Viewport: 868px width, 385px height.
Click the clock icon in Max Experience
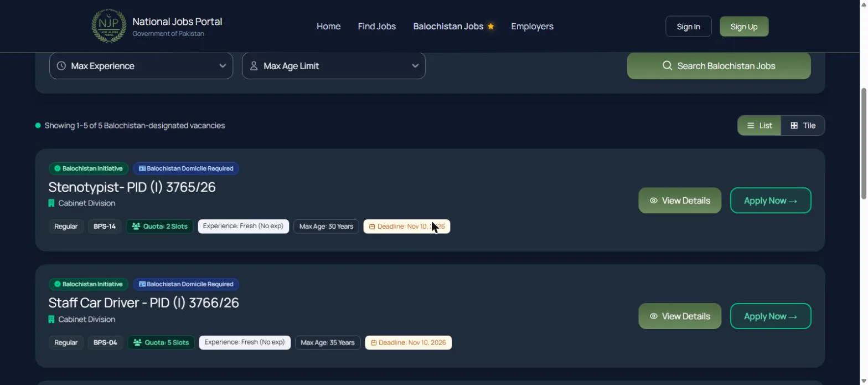pyautogui.click(x=61, y=66)
